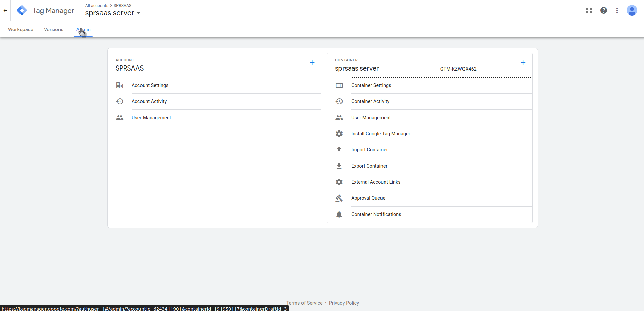Viewport: 644px width, 311px height.
Task: Switch to the Workspace tab
Action: point(21,29)
